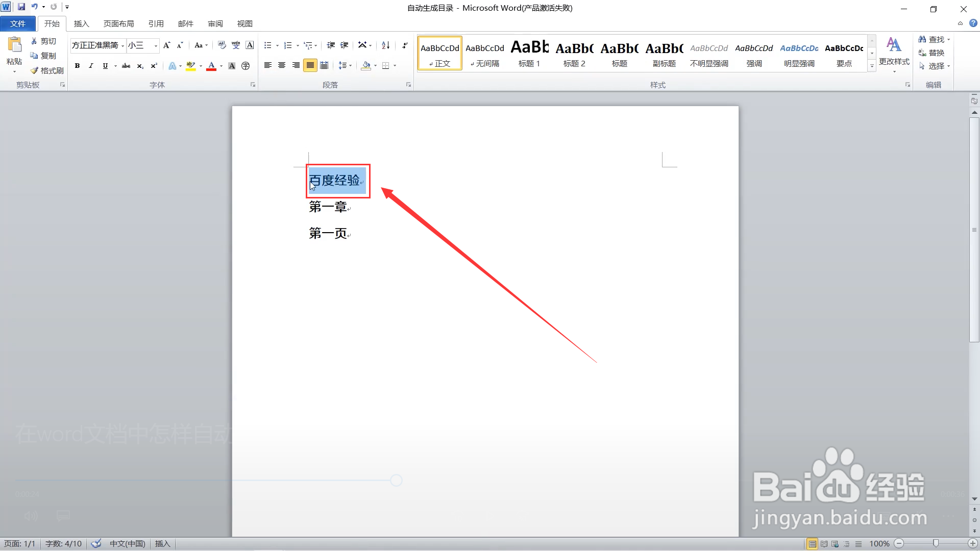Click the 替换 replace button
The image size is (980, 551).
932,53
